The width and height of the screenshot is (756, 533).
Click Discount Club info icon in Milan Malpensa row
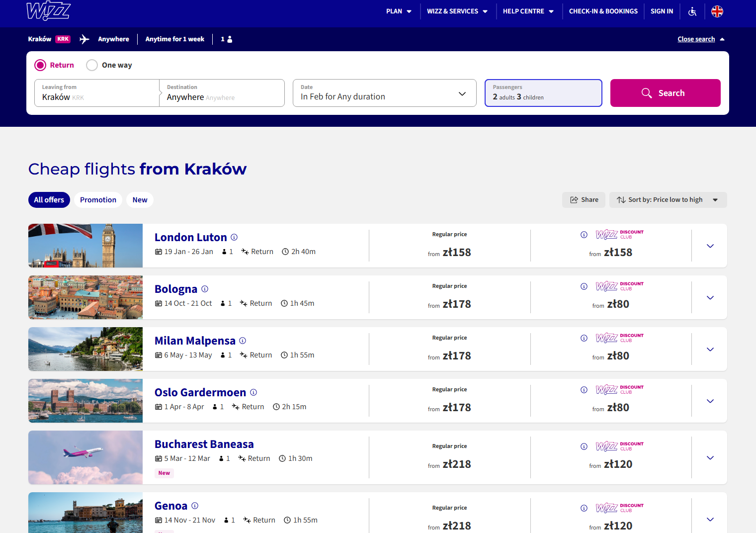coord(584,338)
